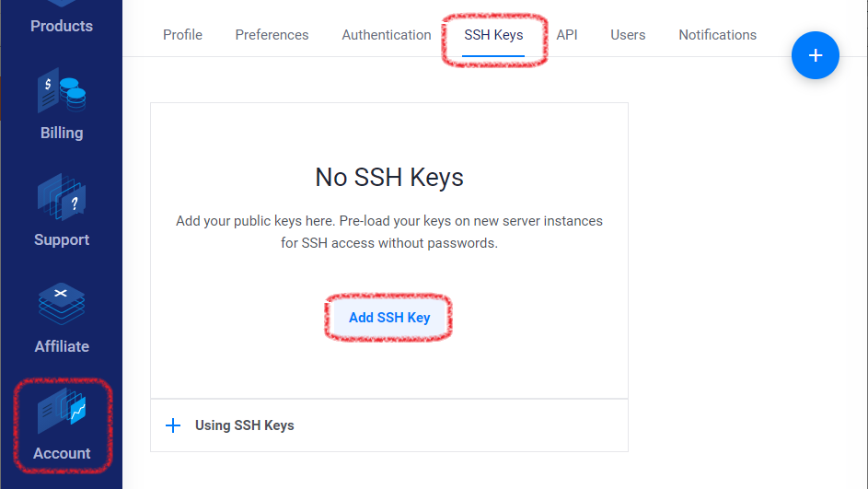Click the Affiliate text label in sidebar
The image size is (868, 489).
[62, 346]
